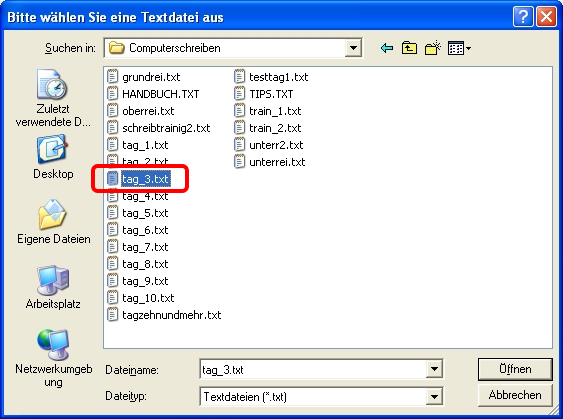Image resolution: width=563 pixels, height=419 pixels.
Task: Click the file icon of grundrei.txt
Action: coord(113,77)
